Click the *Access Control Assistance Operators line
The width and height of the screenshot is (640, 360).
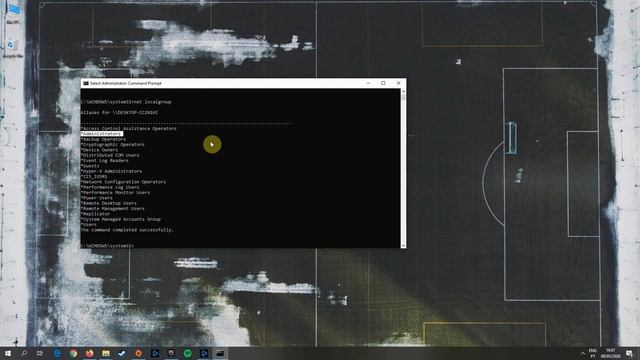(x=129, y=129)
